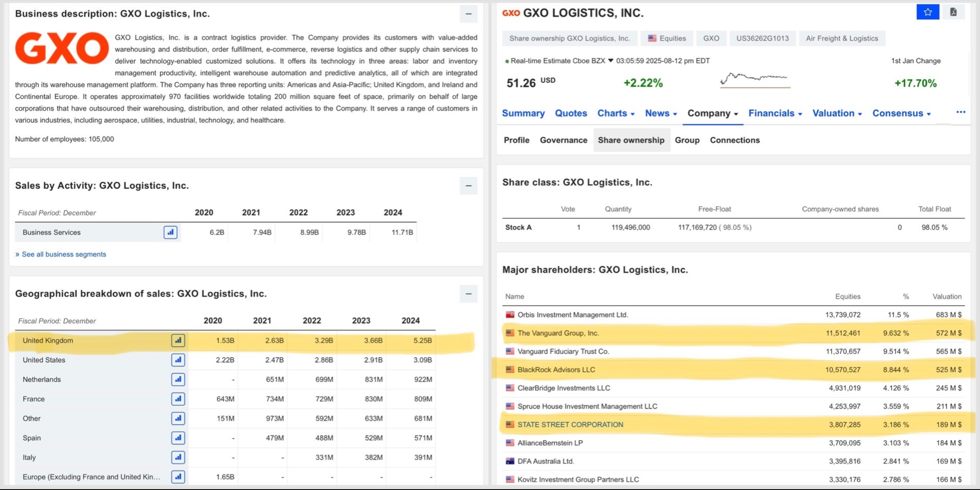Click the GXO logo in business description
Image resolution: width=980 pixels, height=490 pixels.
tap(62, 48)
